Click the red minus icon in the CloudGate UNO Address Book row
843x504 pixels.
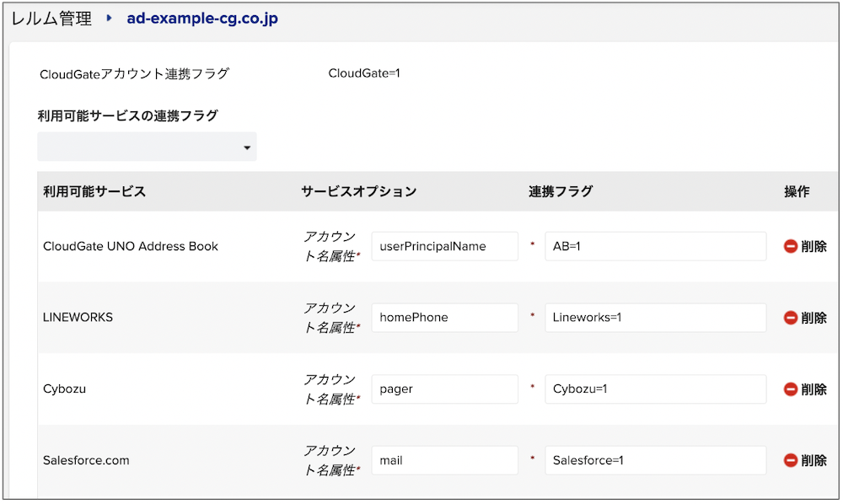click(791, 246)
